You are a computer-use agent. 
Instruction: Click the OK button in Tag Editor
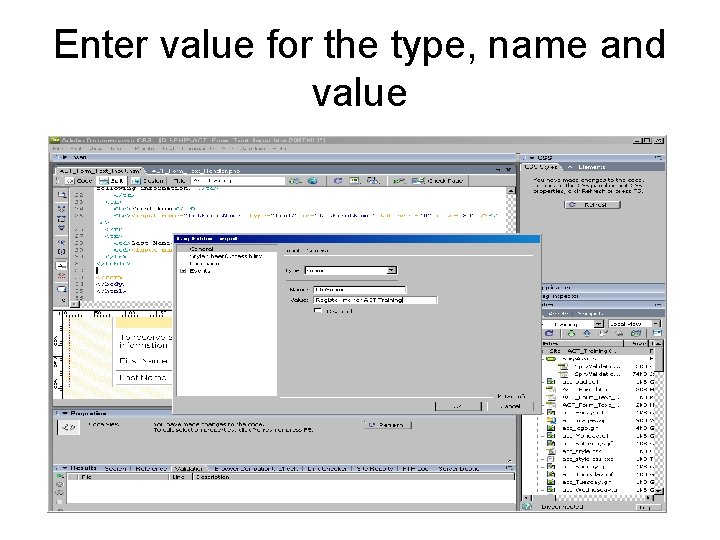point(458,406)
